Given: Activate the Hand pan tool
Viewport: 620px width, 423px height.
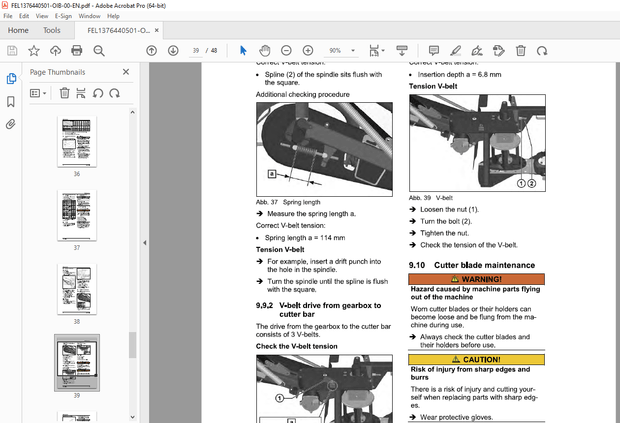Looking at the screenshot, I should tap(265, 51).
